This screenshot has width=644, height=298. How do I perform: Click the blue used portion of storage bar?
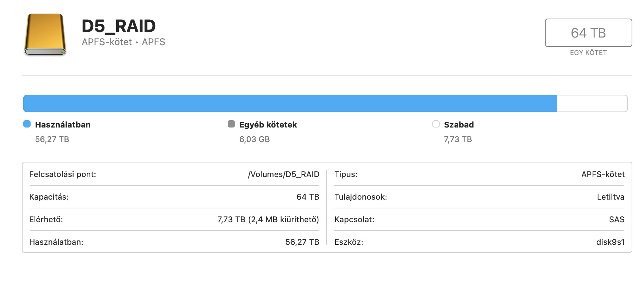coord(290,103)
